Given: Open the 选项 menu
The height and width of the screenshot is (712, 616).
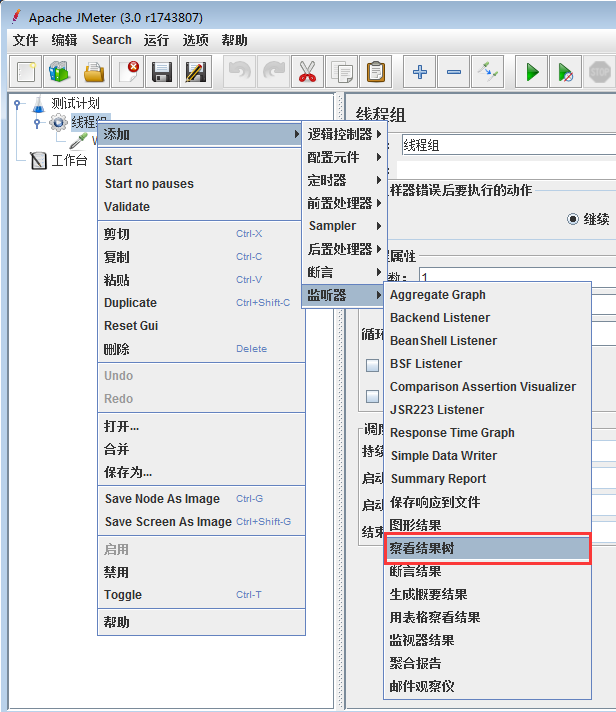Looking at the screenshot, I should click(x=195, y=40).
